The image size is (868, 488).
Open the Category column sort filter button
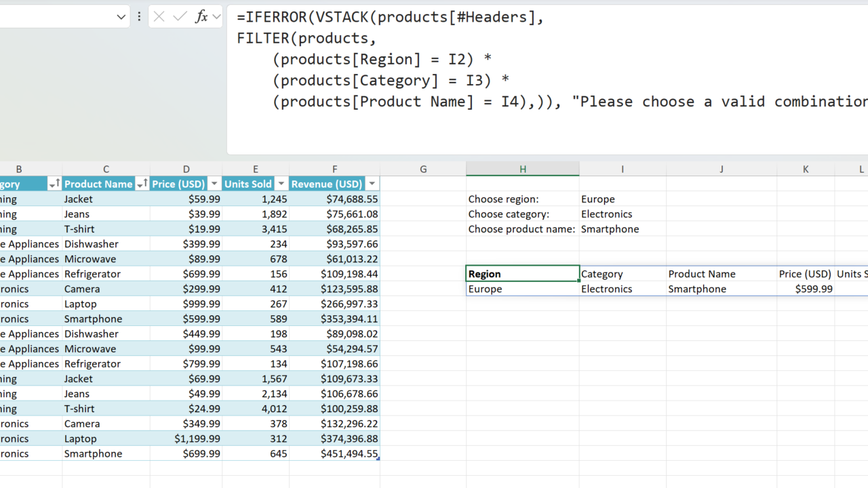pos(54,184)
